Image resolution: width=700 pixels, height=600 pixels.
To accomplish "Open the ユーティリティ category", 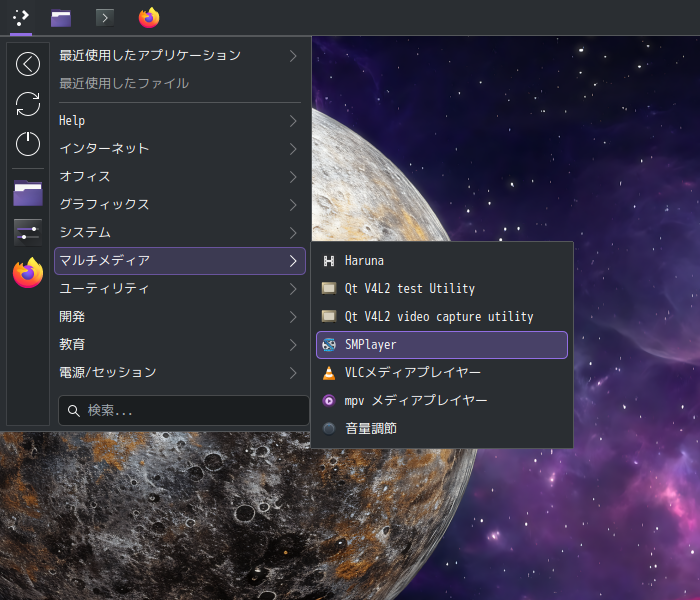I will 179,289.
